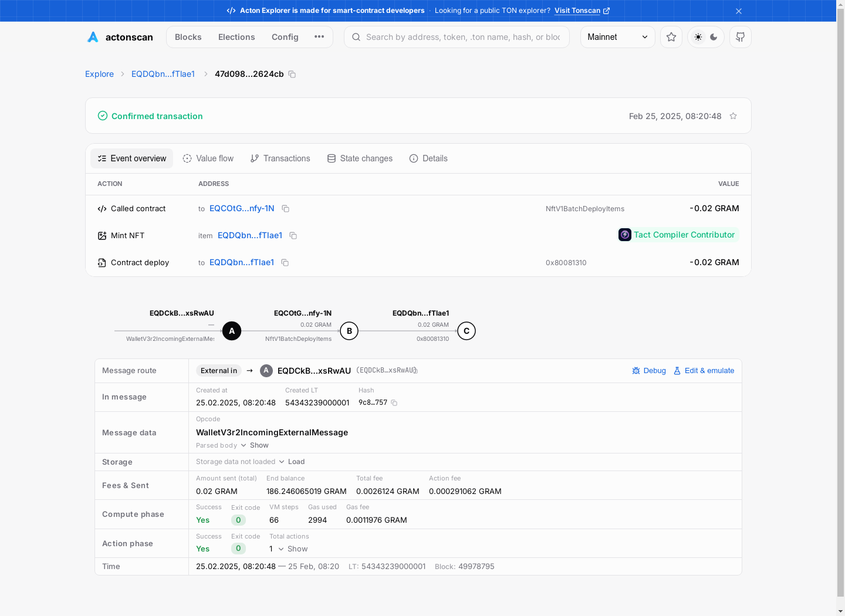Image resolution: width=845 pixels, height=616 pixels.
Task: Go to Elections page
Action: (236, 37)
